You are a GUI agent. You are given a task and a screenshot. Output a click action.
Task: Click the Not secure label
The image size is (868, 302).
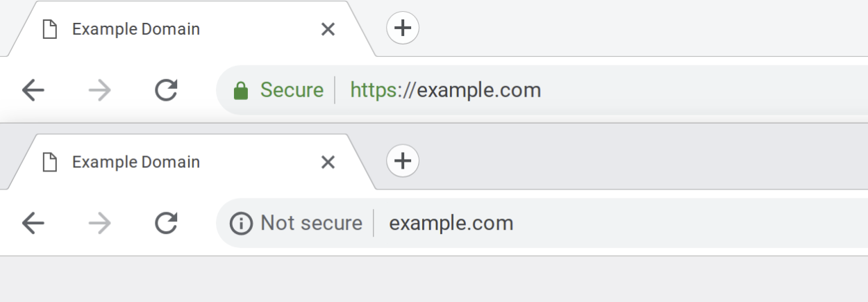tap(311, 223)
